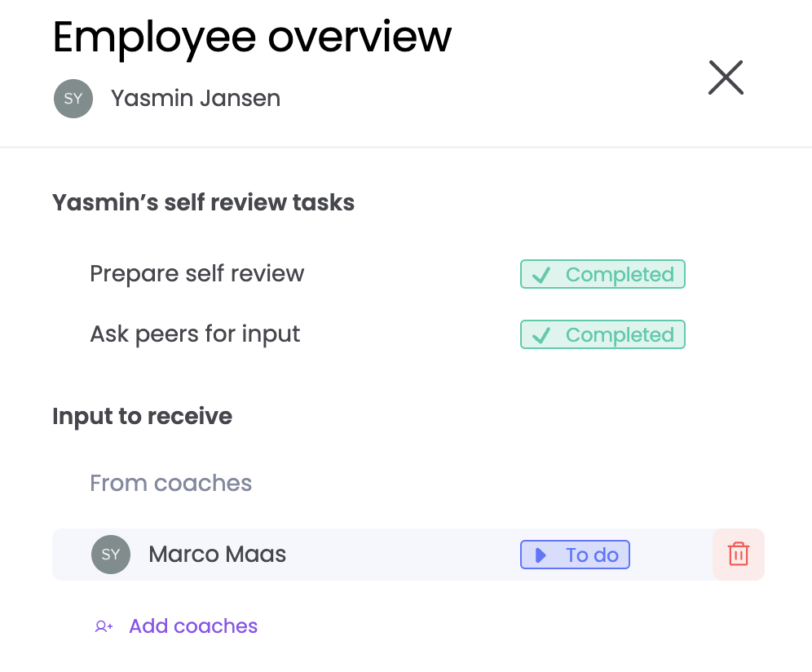The width and height of the screenshot is (812, 672).
Task: Click play arrow icon in To do badge
Action: pyautogui.click(x=540, y=555)
